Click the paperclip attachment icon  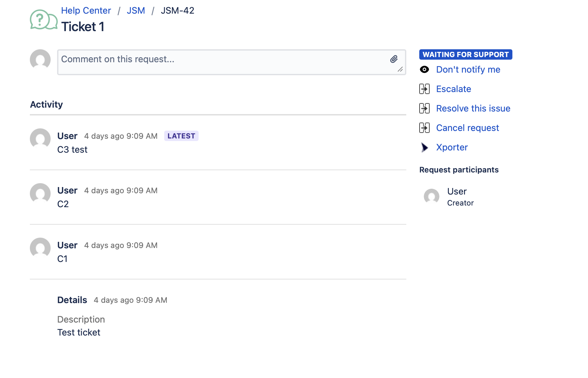click(x=394, y=59)
